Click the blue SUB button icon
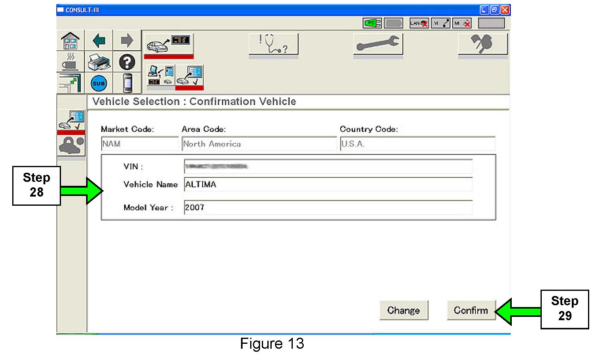The height and width of the screenshot is (364, 603). pyautogui.click(x=99, y=83)
